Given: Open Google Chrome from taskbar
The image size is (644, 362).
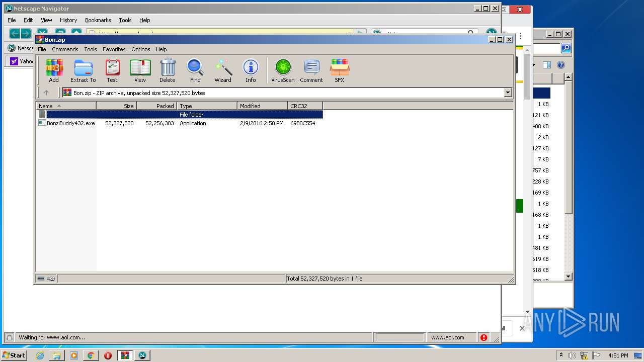Looking at the screenshot, I should coord(91,355).
